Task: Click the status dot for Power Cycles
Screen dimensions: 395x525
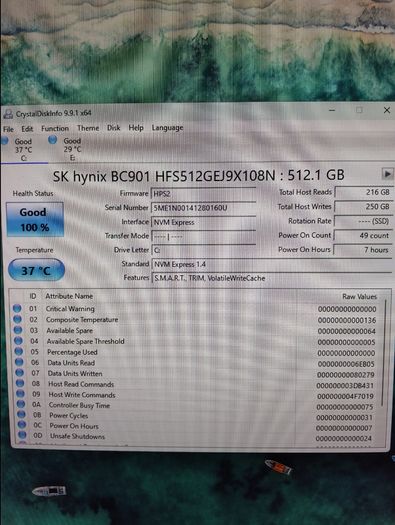Action: point(21,414)
